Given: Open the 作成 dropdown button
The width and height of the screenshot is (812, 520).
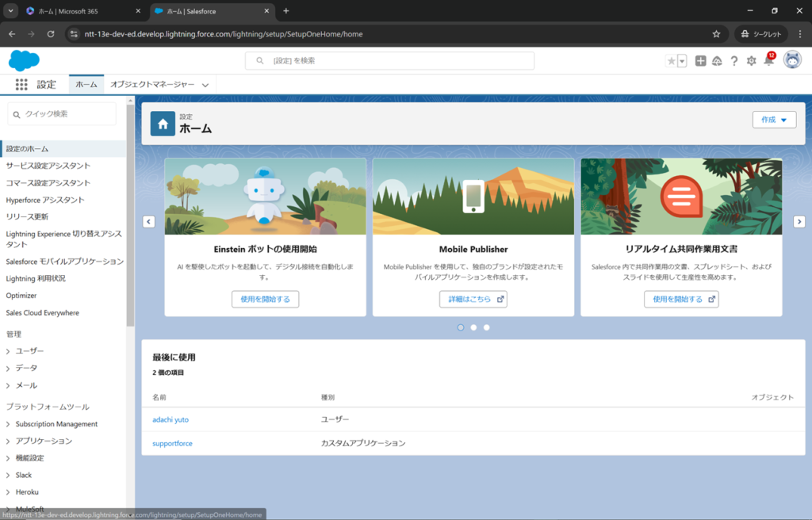Looking at the screenshot, I should point(774,120).
